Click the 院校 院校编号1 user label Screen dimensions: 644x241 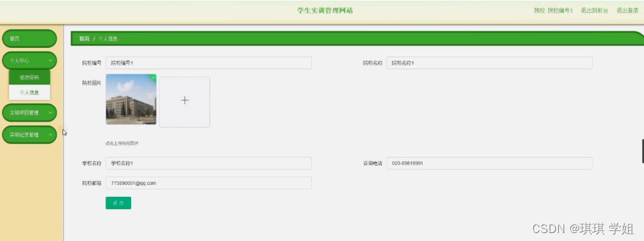[x=554, y=11]
